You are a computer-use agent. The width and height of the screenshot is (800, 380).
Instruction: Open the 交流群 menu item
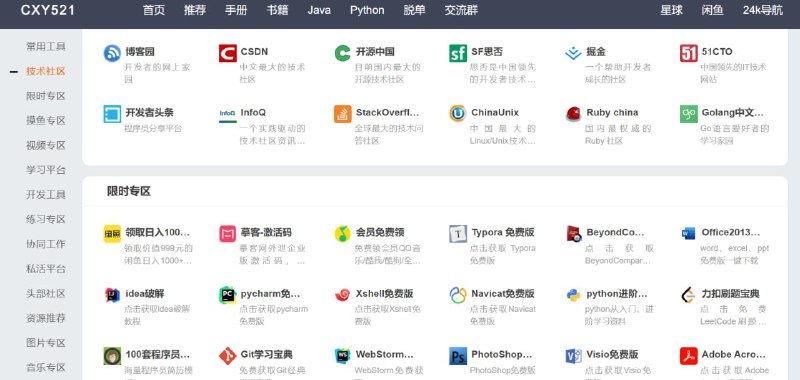[461, 10]
